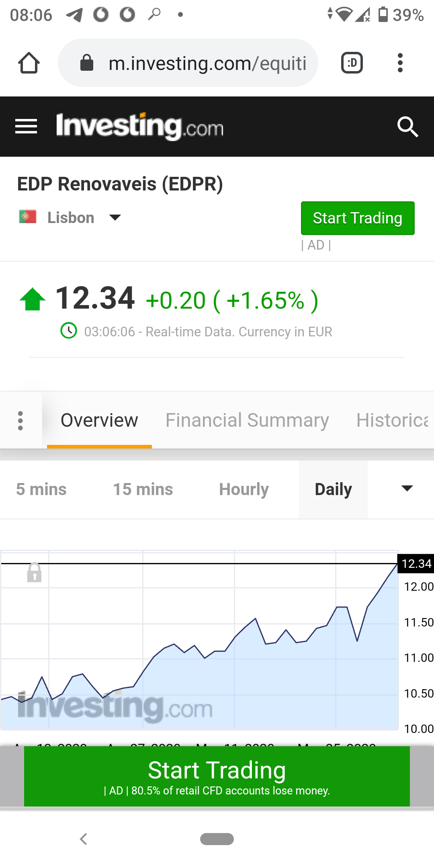This screenshot has width=434, height=868.
Task: Click the green Start Trading button near Lisbon
Action: (x=358, y=218)
